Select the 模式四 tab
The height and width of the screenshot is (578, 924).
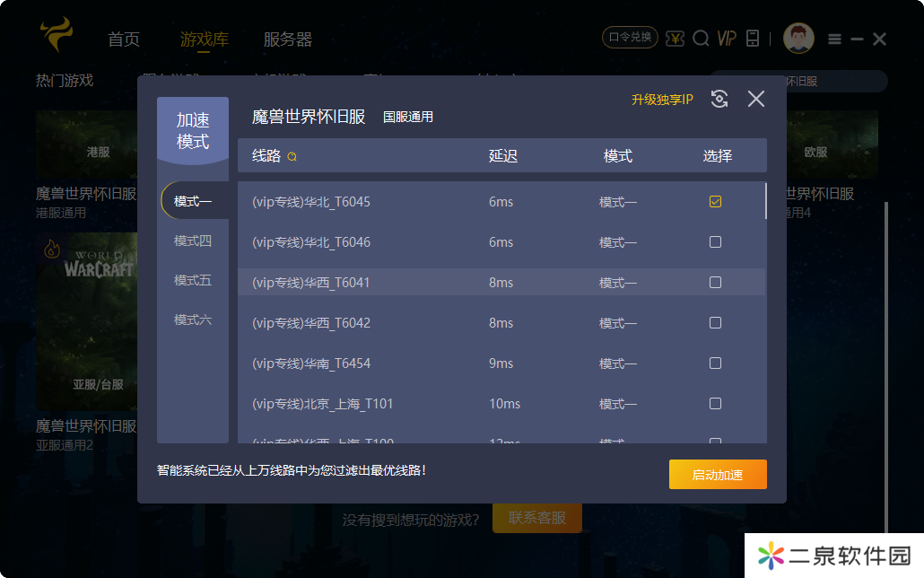(x=193, y=241)
